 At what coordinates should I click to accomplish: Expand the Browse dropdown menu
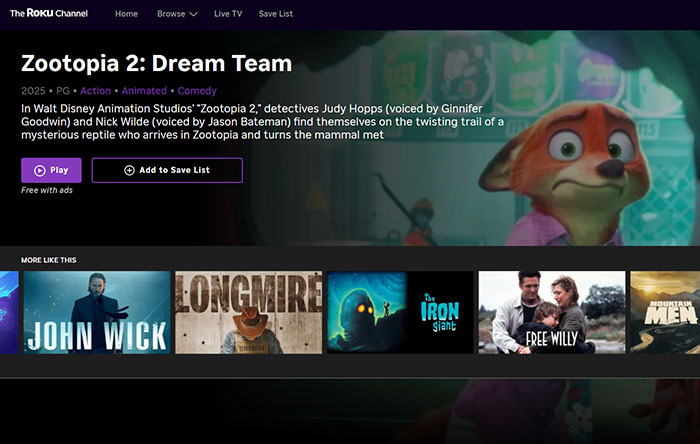[177, 14]
